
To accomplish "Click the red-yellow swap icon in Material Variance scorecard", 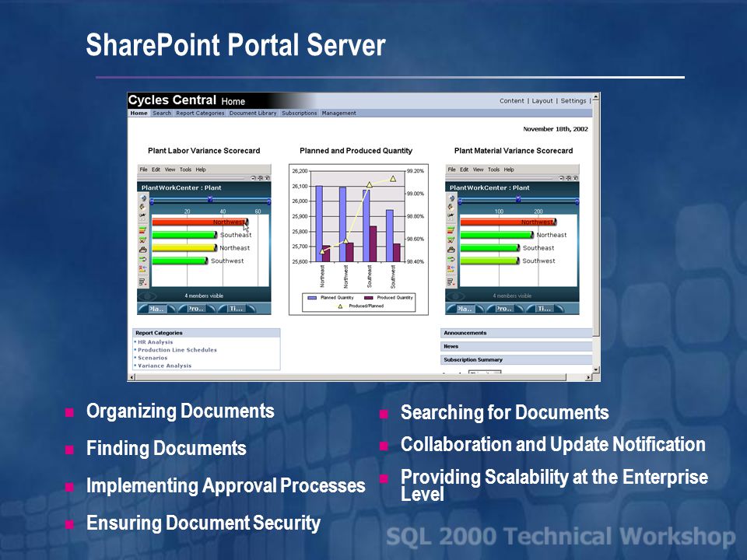I will pyautogui.click(x=451, y=268).
